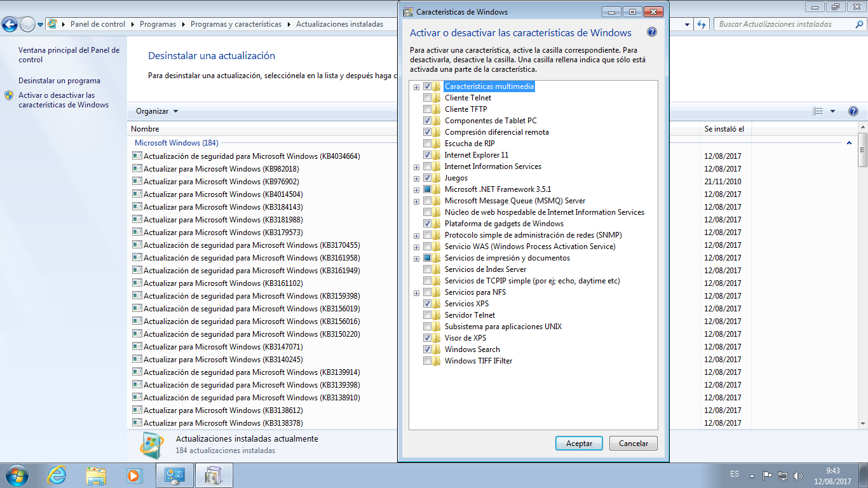Image resolution: width=868 pixels, height=488 pixels.
Task: Expand Microsoft .NET Framework 3.5.1 node
Action: tap(416, 189)
